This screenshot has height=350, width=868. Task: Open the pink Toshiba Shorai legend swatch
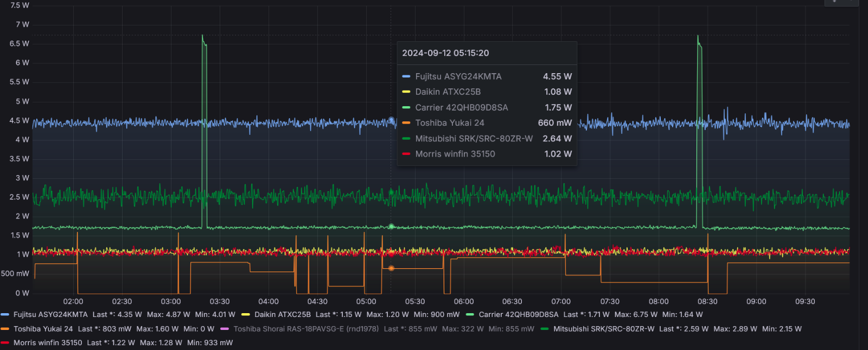point(225,329)
